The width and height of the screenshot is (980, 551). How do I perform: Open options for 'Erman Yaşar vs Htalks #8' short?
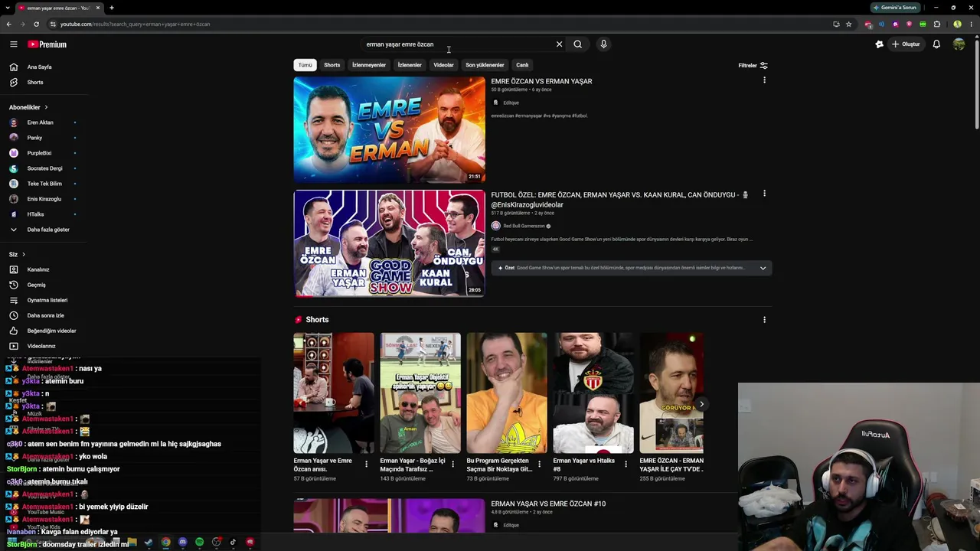point(626,464)
